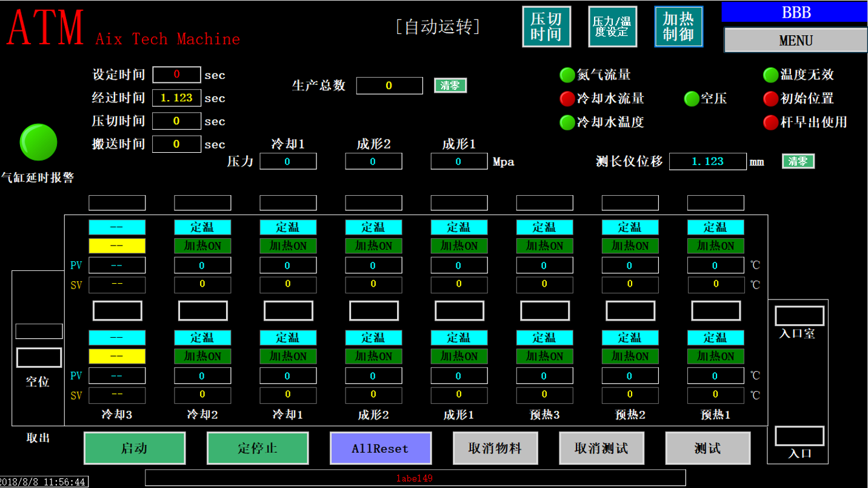868x488 pixels.
Task: Click the 杆早出使用 red status light
Action: [x=770, y=122]
